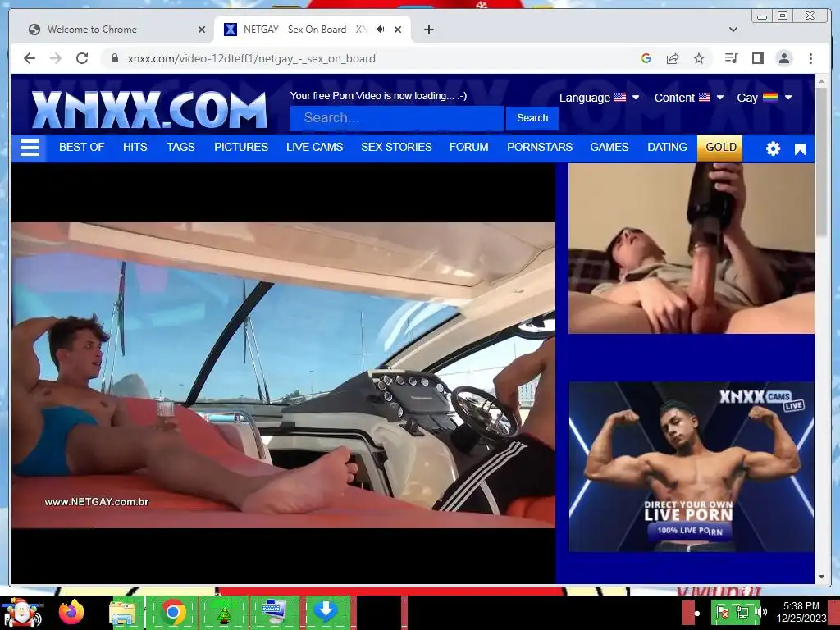Open the TAGS menu item
The height and width of the screenshot is (630, 840).
pos(180,147)
